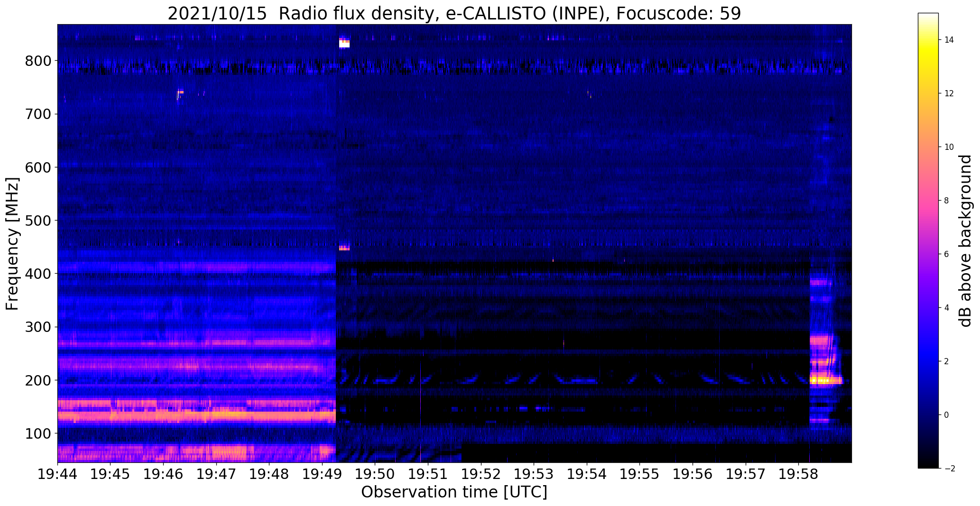This screenshot has height=506, width=980.
Task: Click the 19:49 time tick label
Action: click(x=322, y=474)
